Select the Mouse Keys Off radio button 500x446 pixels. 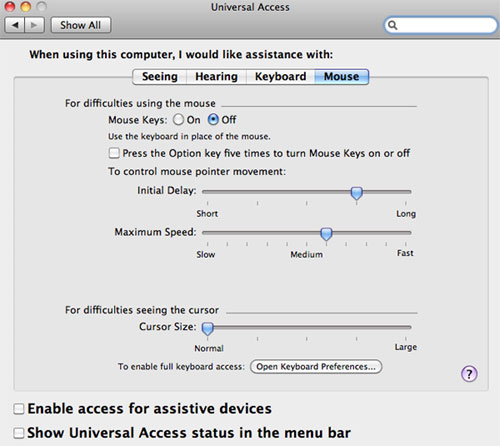click(213, 120)
